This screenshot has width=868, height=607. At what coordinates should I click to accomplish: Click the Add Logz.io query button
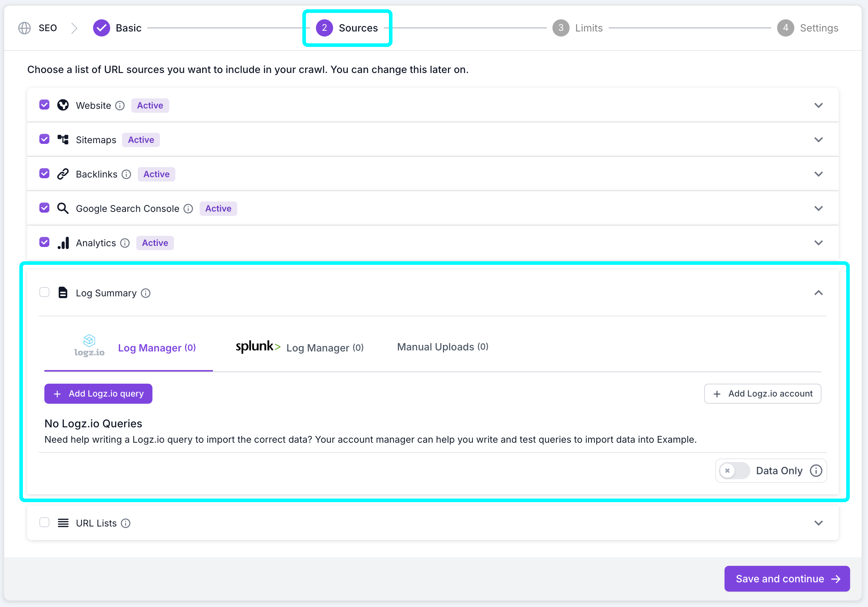click(x=98, y=393)
